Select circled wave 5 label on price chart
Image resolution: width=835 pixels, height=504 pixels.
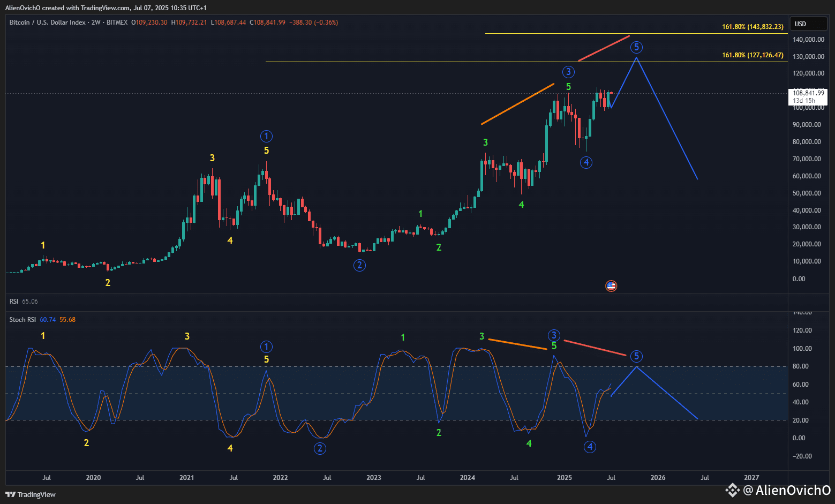636,47
